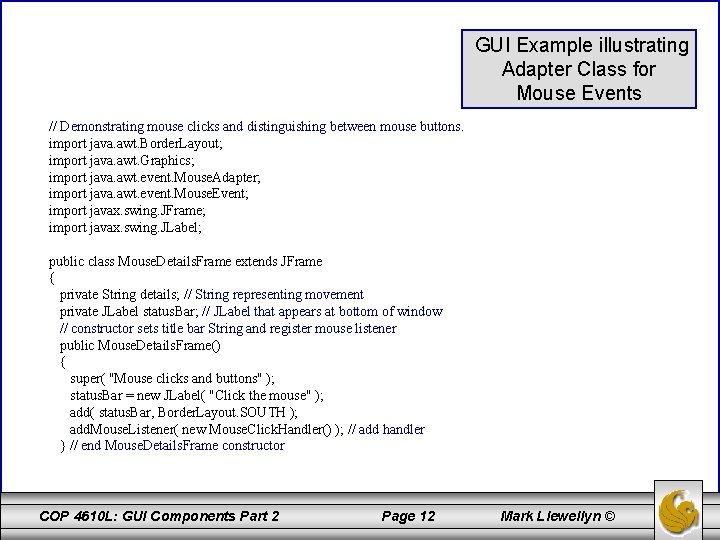Click the golden Pegasus logo icon
Image resolution: width=720 pixels, height=540 pixels.
pos(678,511)
